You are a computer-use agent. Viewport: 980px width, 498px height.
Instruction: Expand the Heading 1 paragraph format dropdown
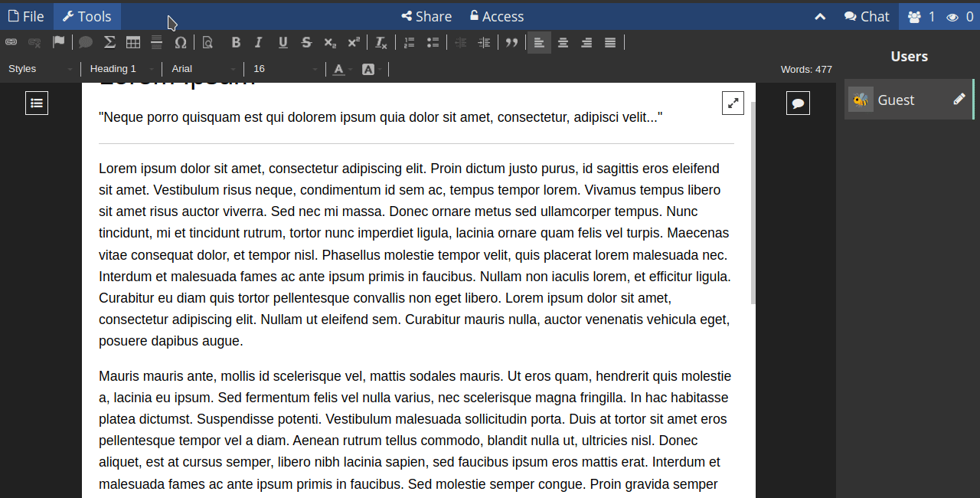122,69
